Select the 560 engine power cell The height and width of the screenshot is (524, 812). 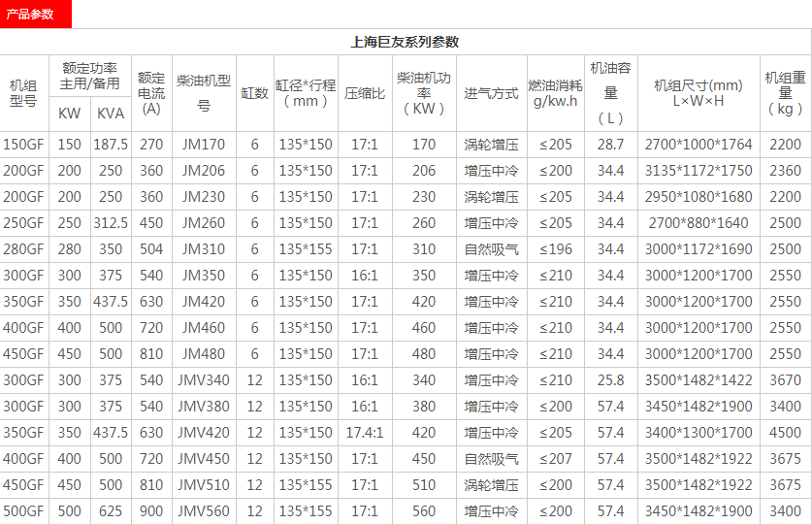424,511
